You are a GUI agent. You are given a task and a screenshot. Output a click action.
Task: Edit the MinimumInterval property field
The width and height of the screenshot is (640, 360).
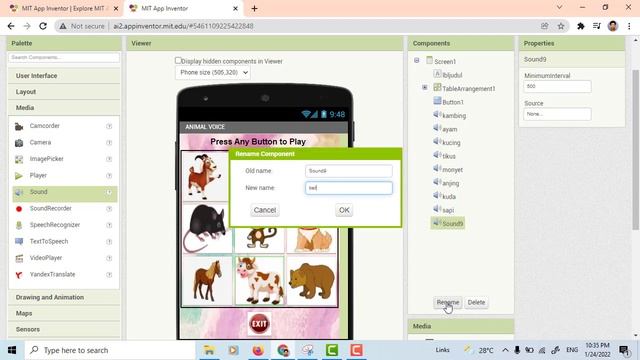tap(557, 87)
